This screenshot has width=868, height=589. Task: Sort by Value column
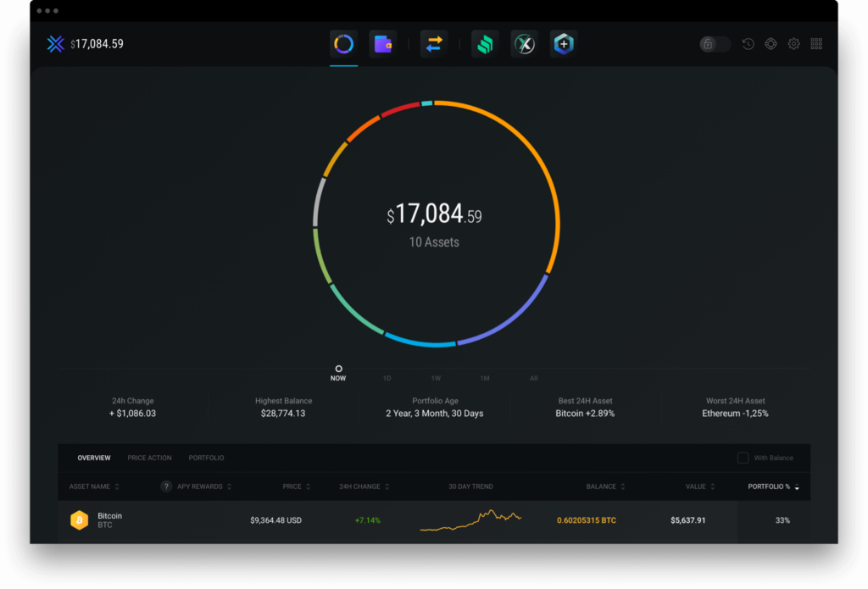click(700, 486)
